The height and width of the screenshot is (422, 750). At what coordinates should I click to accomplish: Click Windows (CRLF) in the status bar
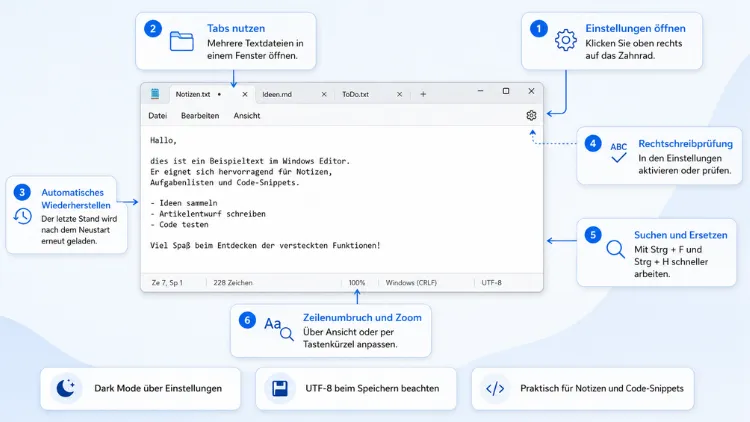click(x=411, y=283)
